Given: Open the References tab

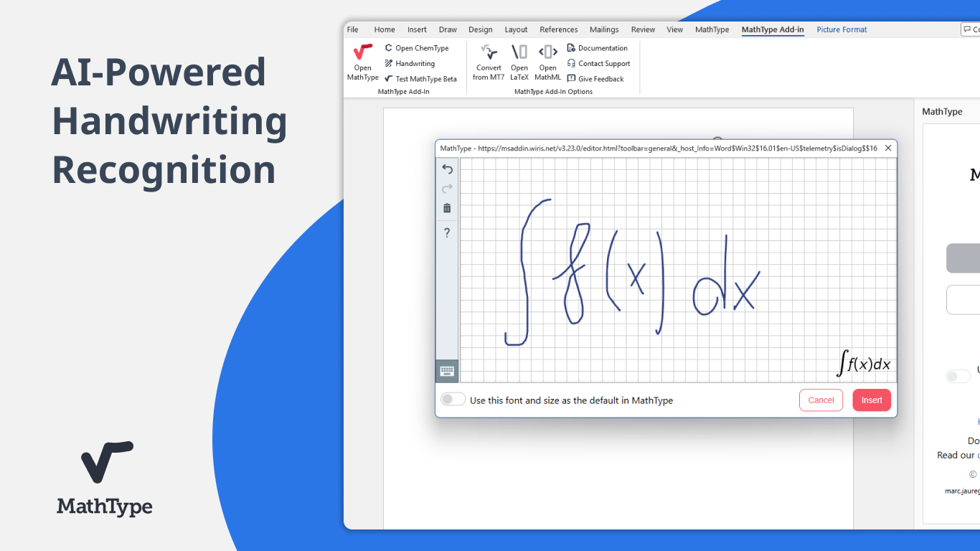Looking at the screenshot, I should [559, 29].
